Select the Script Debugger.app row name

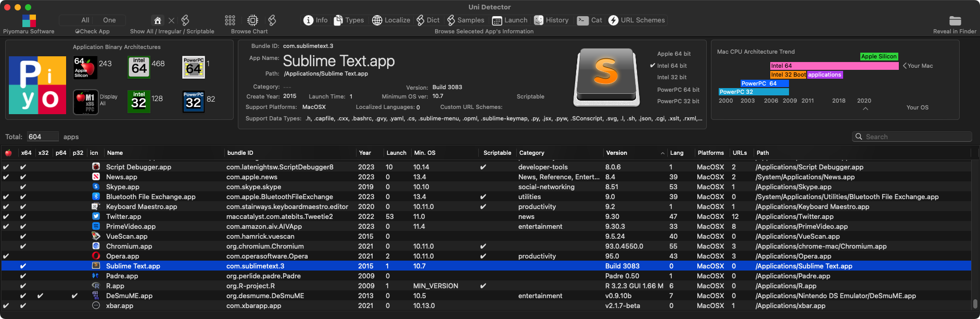pyautogui.click(x=138, y=167)
